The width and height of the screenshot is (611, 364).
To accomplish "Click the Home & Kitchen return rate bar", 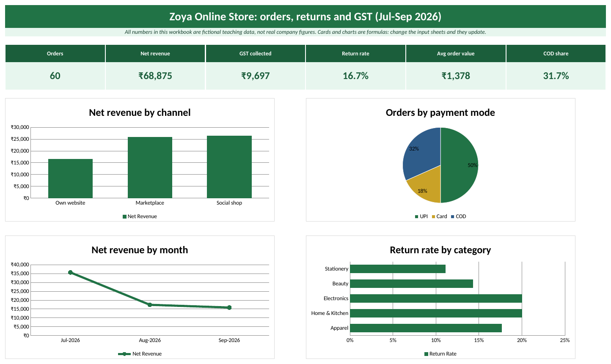I will 436,313.
